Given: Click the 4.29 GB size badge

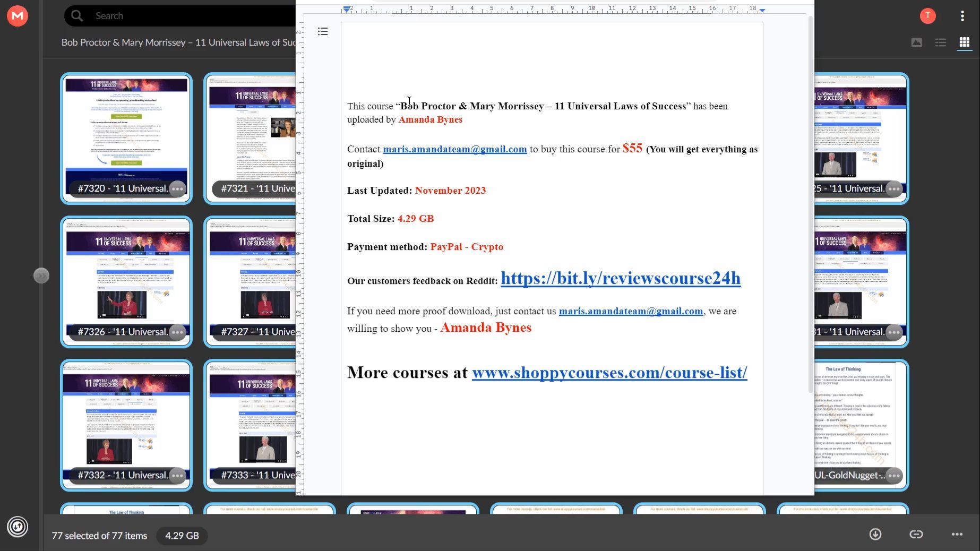Looking at the screenshot, I should click(x=182, y=536).
